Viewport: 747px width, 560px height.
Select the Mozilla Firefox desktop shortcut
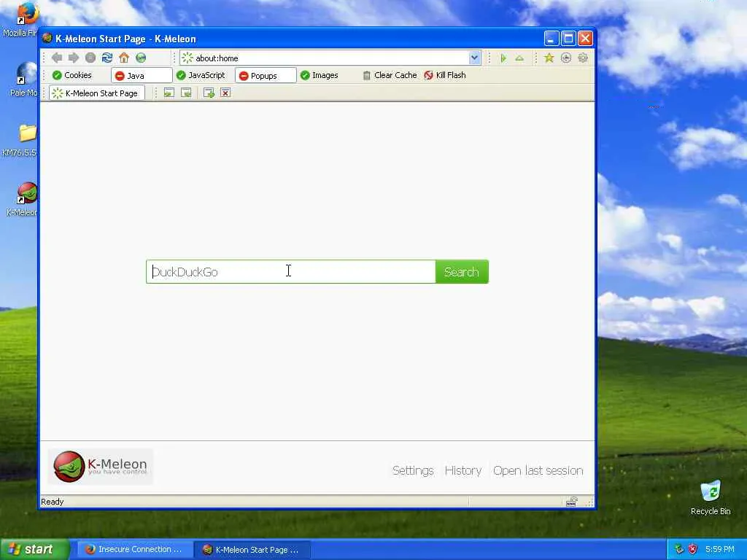click(20, 20)
